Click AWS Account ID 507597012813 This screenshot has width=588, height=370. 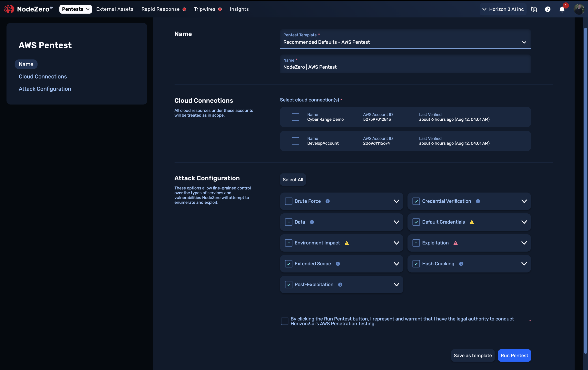[377, 119]
